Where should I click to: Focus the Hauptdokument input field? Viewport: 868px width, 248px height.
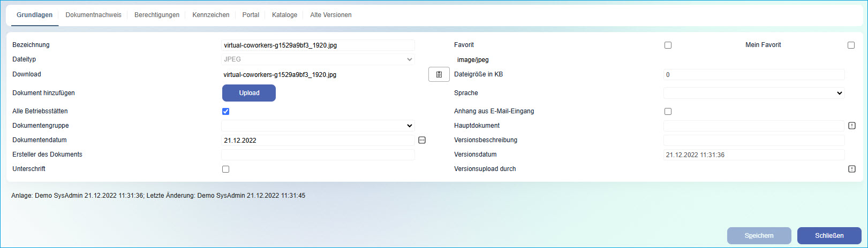754,126
